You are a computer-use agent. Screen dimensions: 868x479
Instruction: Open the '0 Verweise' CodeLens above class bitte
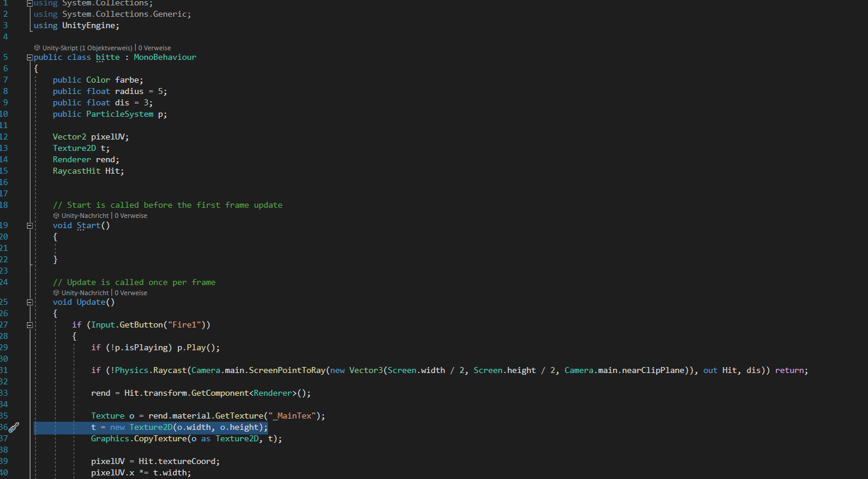click(154, 47)
